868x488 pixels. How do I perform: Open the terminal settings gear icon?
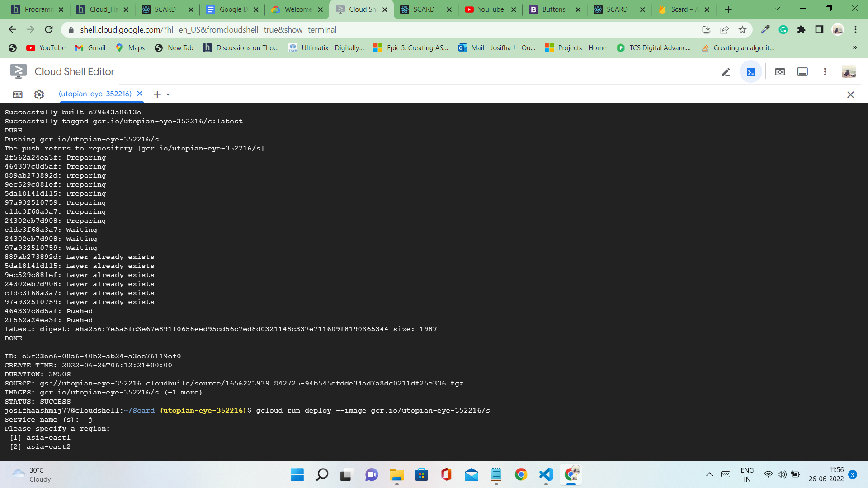(x=39, y=94)
